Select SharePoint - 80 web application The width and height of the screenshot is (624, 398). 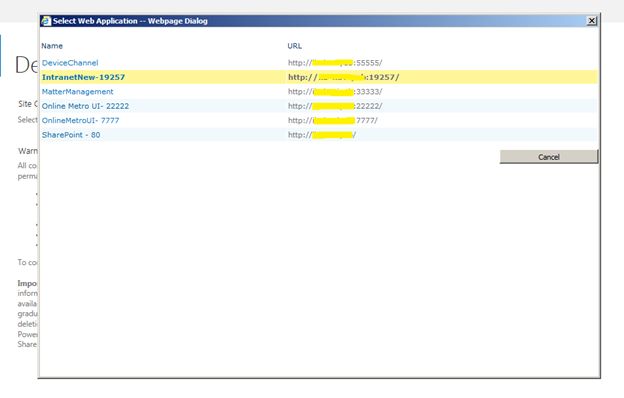pos(71,135)
